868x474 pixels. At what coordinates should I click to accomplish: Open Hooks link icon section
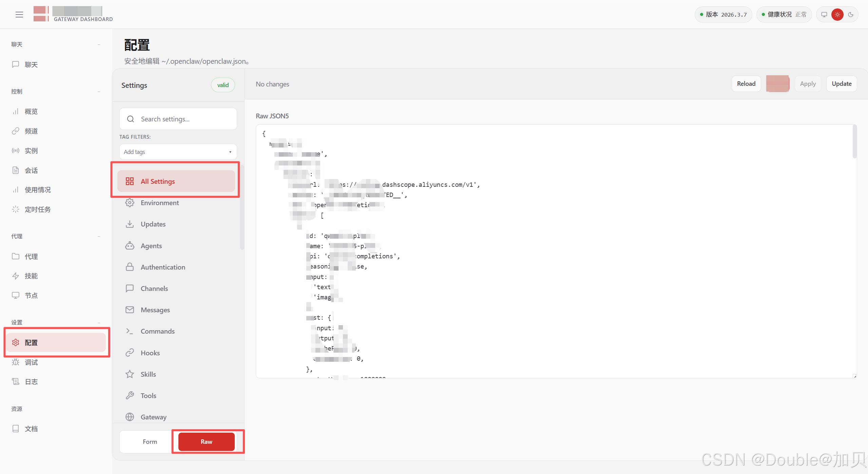130,353
